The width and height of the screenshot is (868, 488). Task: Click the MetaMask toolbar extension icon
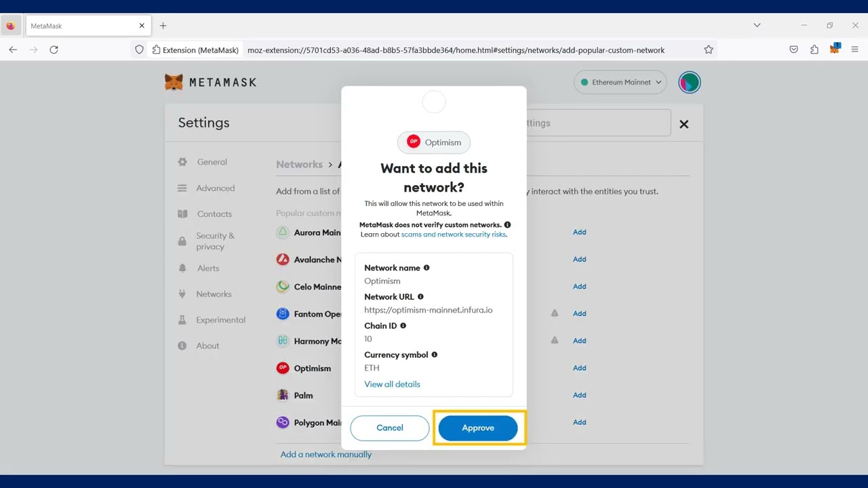click(x=835, y=49)
